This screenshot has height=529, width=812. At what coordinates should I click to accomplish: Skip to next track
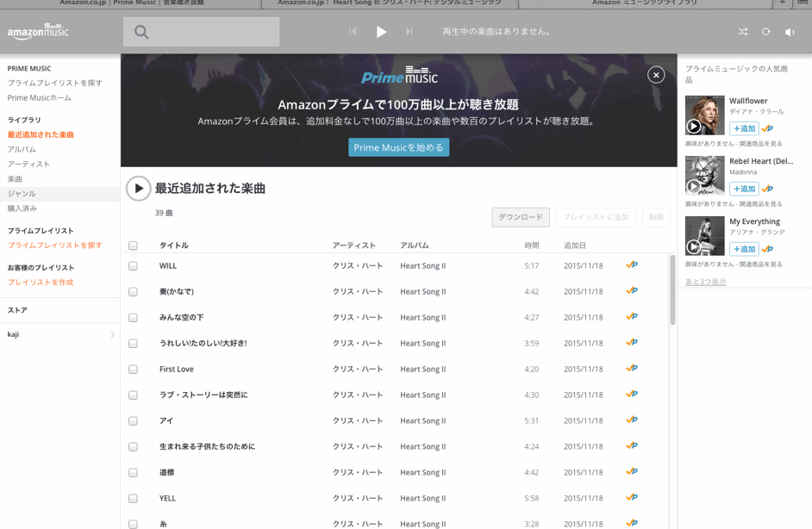point(409,32)
